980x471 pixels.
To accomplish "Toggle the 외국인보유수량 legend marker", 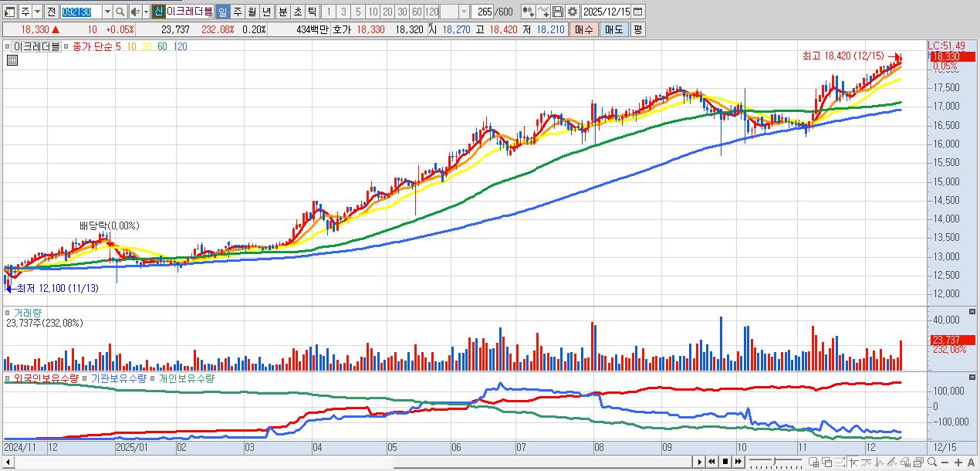I will [8, 379].
